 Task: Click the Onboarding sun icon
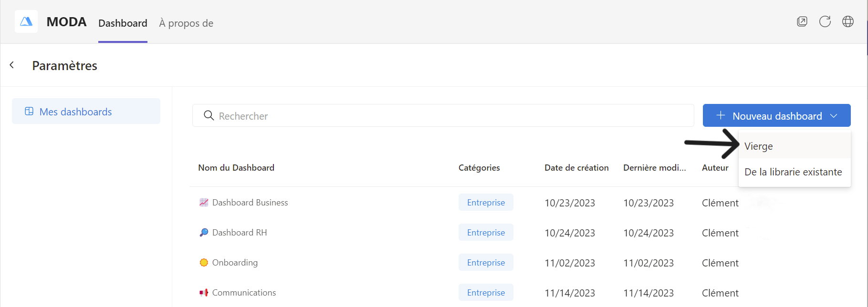204,262
